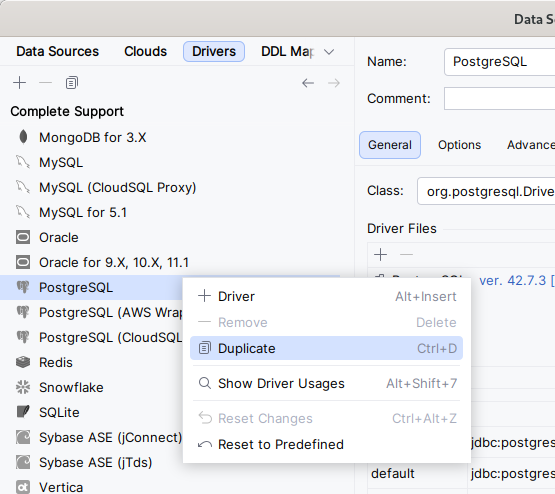
Task: Select the Vertica driver
Action: click(91, 487)
